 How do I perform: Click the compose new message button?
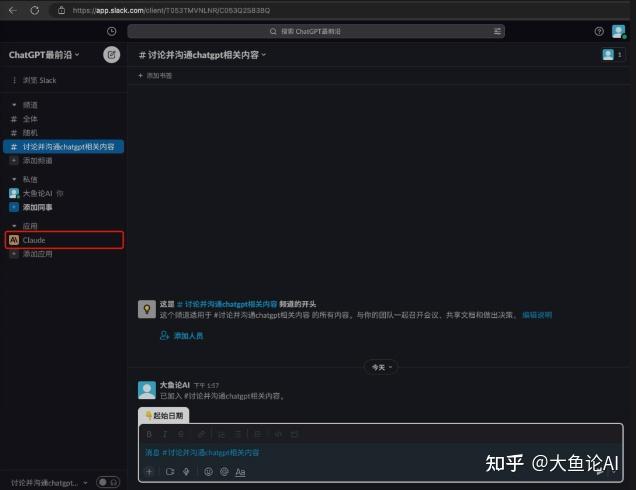pos(112,55)
